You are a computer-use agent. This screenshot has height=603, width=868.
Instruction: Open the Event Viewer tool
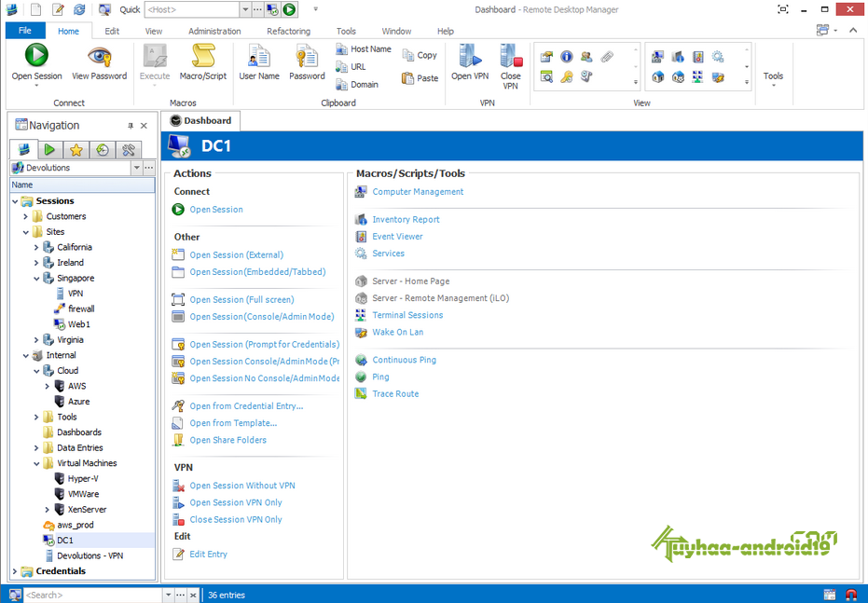click(397, 237)
